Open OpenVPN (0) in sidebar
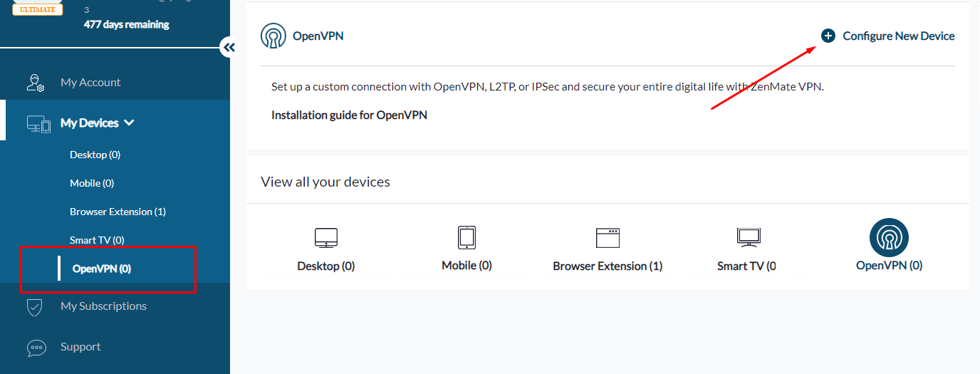Viewport: 980px width, 374px height. point(102,269)
